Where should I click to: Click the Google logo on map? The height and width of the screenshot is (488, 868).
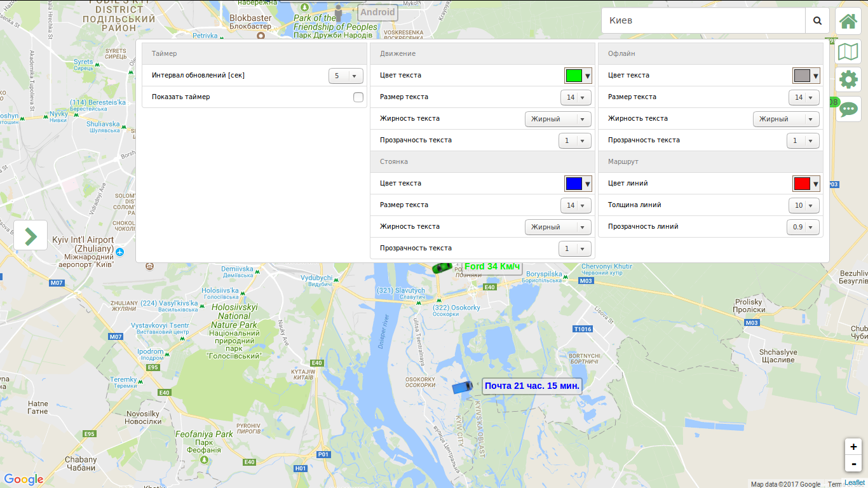click(x=24, y=480)
